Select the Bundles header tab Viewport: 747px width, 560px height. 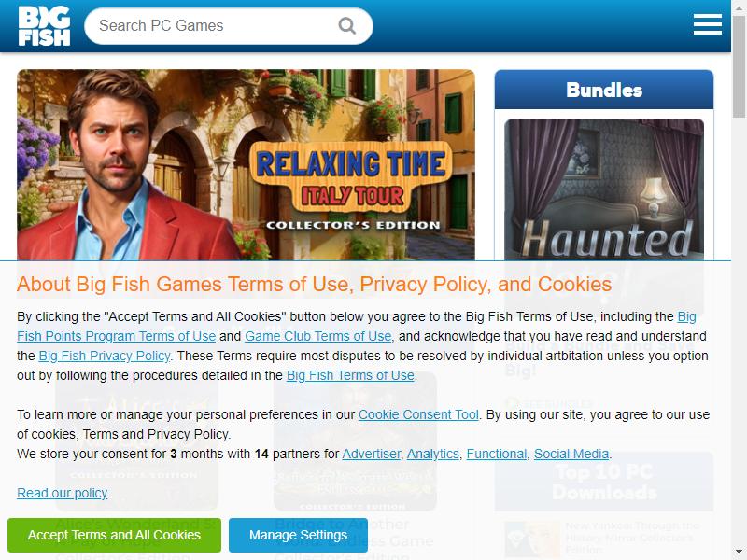point(603,90)
